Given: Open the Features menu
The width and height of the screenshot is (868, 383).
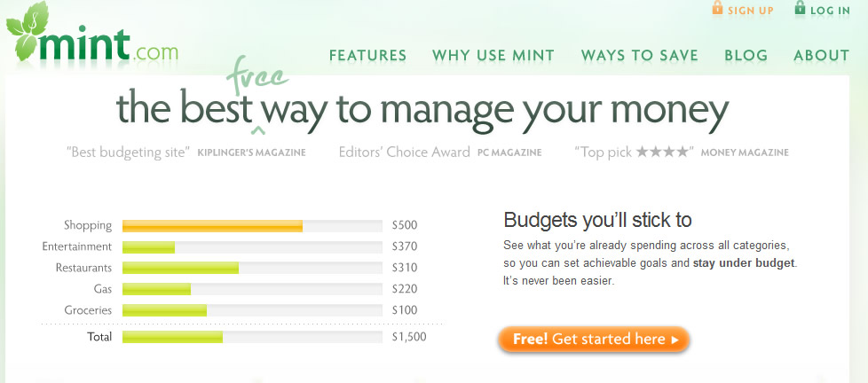Looking at the screenshot, I should 367,56.
